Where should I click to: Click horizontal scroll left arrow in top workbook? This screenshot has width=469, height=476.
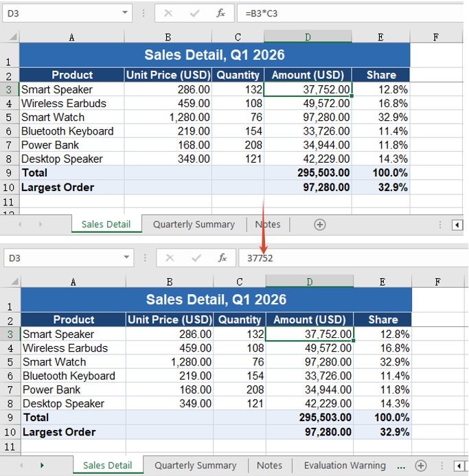pos(457,225)
